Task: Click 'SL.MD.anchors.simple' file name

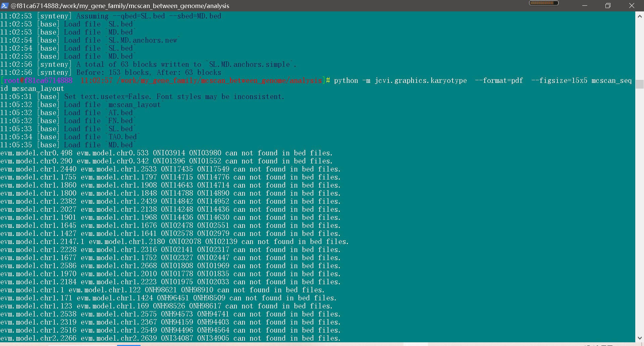Action: click(x=250, y=64)
